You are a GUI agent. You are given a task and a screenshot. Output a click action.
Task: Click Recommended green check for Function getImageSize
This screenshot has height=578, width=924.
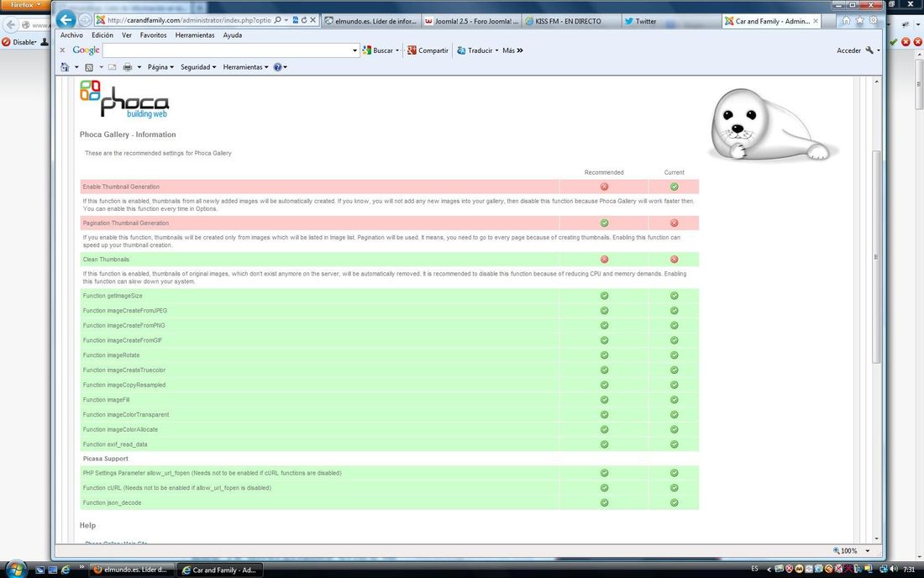[604, 296]
